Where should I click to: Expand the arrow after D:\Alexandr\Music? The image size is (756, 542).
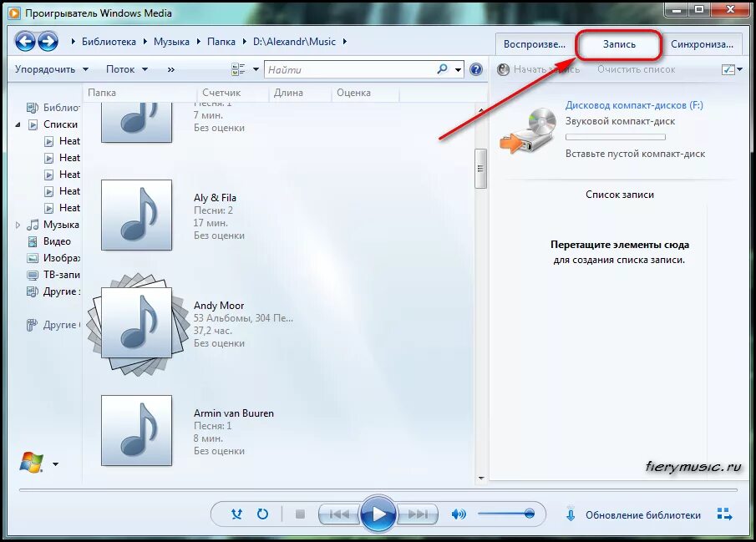click(x=345, y=42)
